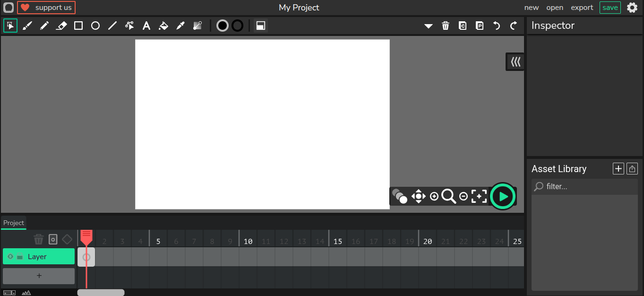Click the Copy icon in toolbar
This screenshot has height=296, width=644.
(463, 26)
